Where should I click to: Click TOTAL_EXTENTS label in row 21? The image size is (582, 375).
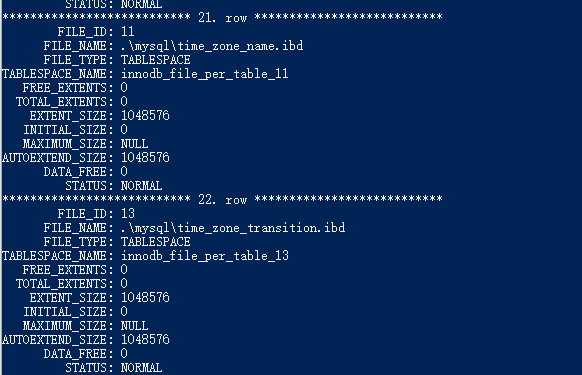pyautogui.click(x=61, y=102)
